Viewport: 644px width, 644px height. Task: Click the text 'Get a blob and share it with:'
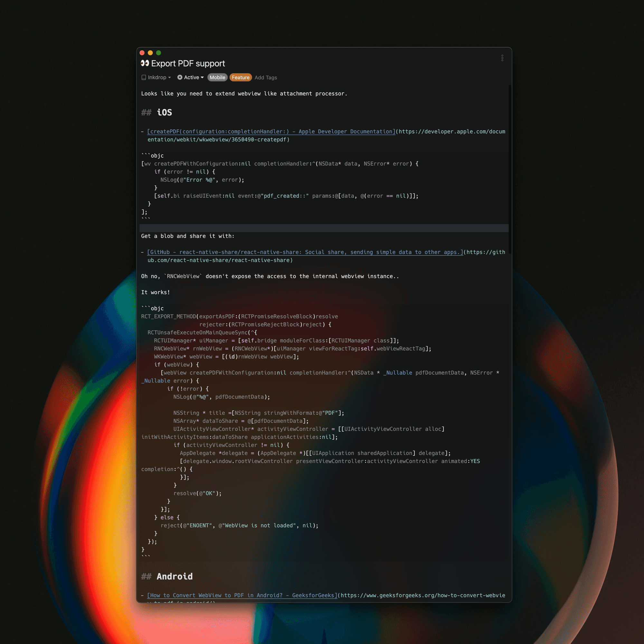[x=188, y=236]
